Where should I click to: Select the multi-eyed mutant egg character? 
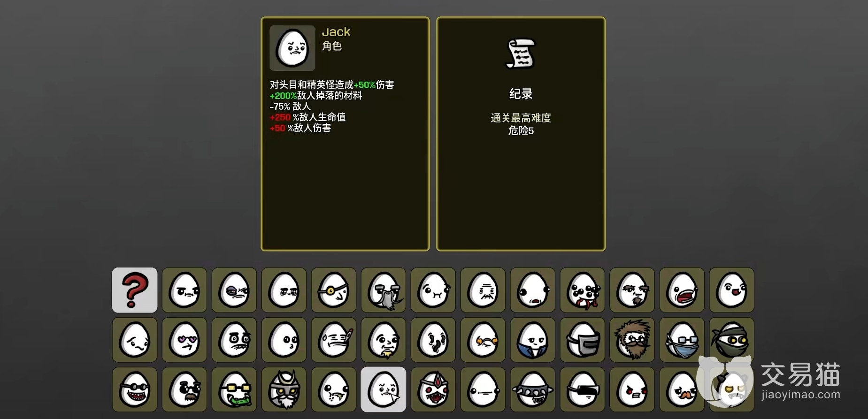(583, 290)
